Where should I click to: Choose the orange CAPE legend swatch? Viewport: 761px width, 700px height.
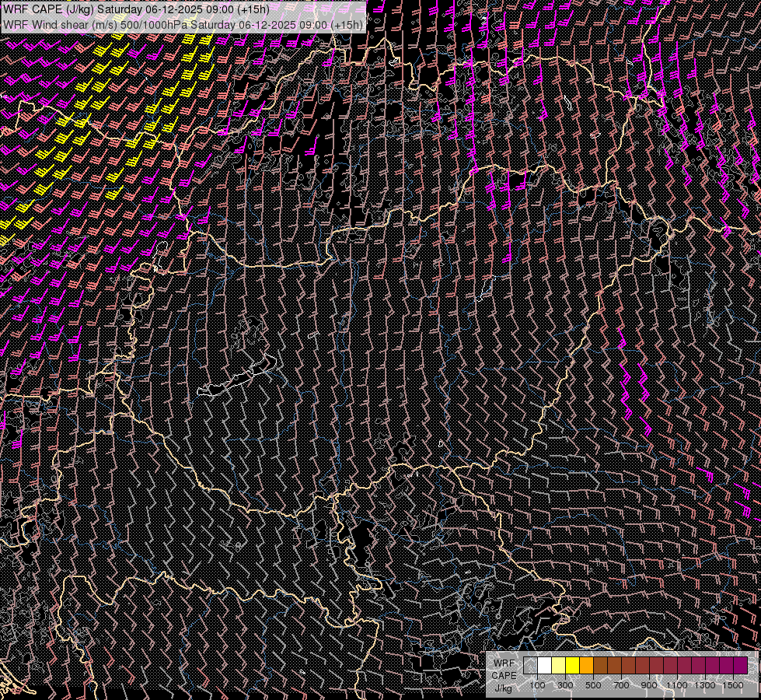[x=586, y=665]
